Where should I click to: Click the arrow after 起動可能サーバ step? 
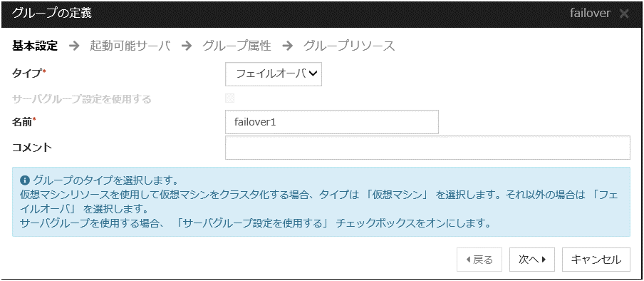[187, 46]
